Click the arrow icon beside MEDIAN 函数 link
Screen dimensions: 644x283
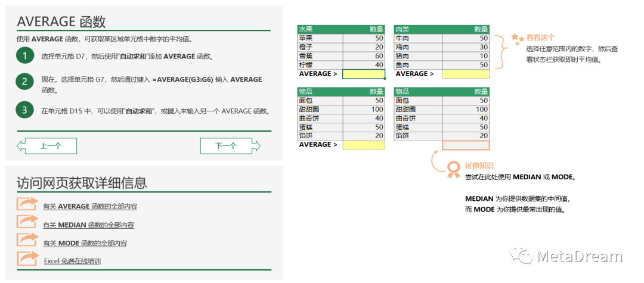click(x=27, y=222)
